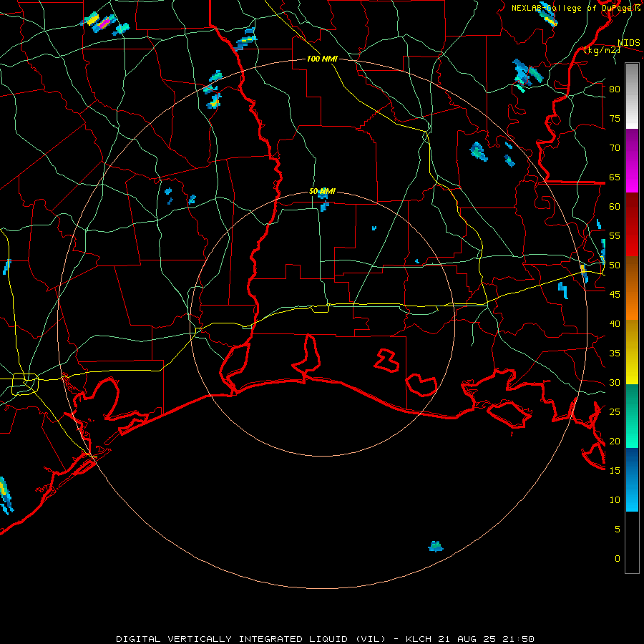Click the 75 value on the scale

[615, 118]
